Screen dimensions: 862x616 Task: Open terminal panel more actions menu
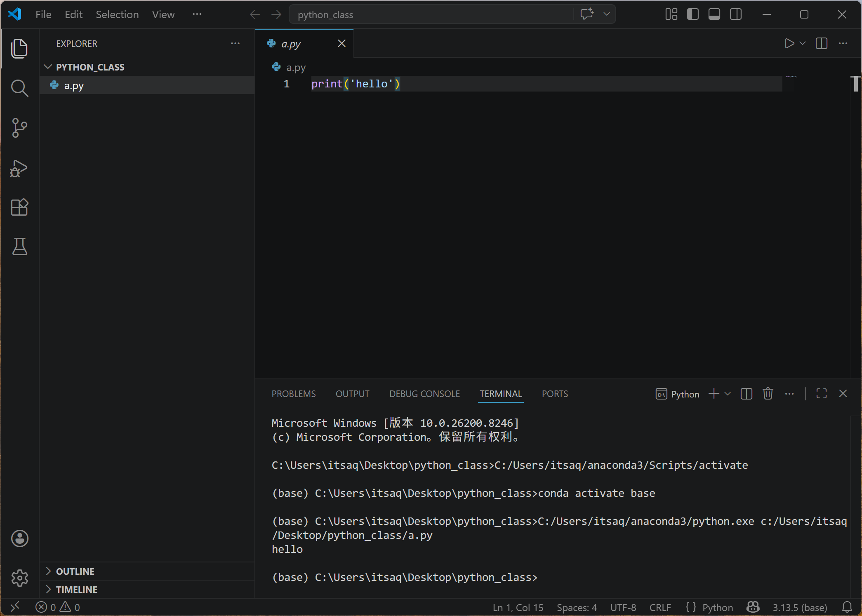pyautogui.click(x=789, y=394)
